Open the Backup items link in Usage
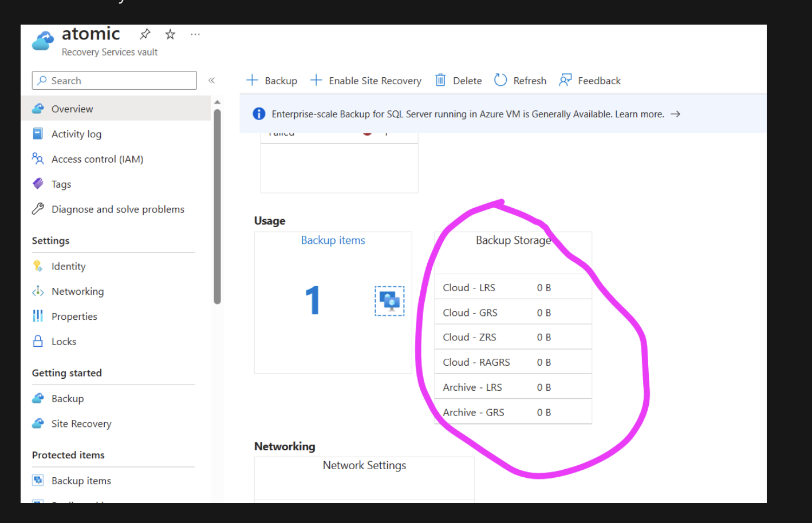Screen dimensions: 812x523 [333, 240]
